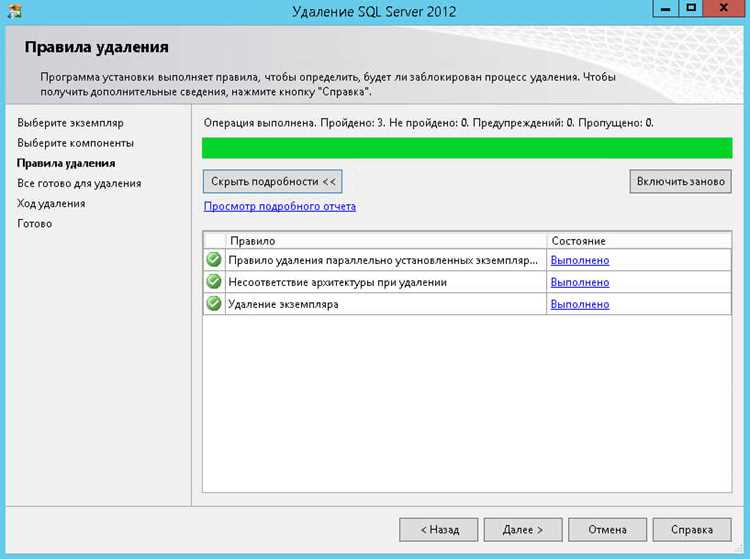Image resolution: width=750 pixels, height=559 pixels.
Task: Select the Ход удаления step in sidebar
Action: pos(51,203)
